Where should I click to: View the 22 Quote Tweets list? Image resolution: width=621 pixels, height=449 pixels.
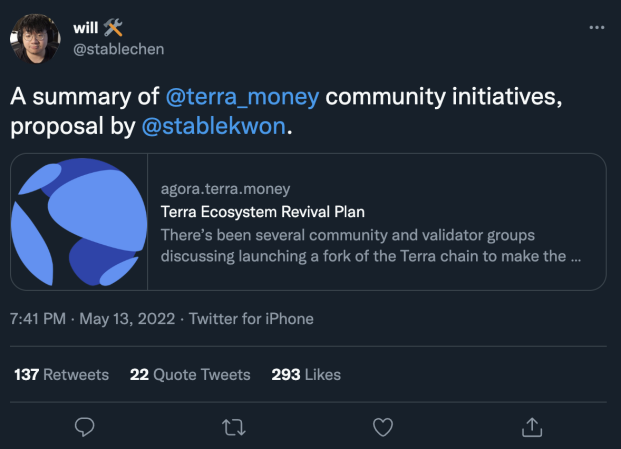pyautogui.click(x=190, y=375)
